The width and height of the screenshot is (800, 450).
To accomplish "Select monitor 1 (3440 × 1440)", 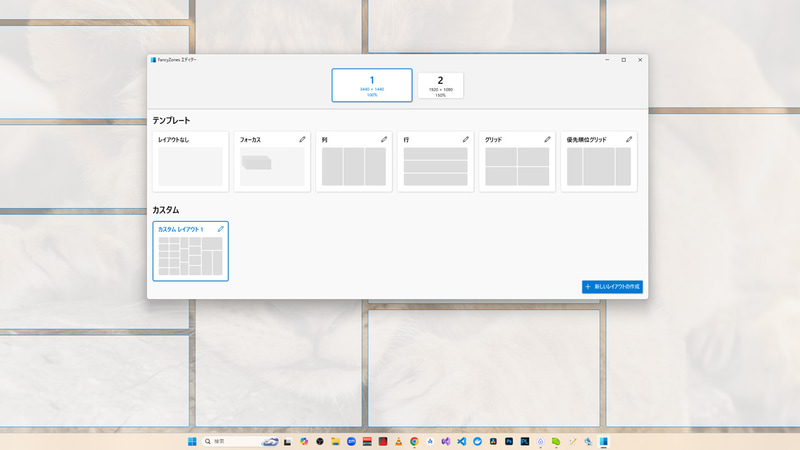I will 372,85.
